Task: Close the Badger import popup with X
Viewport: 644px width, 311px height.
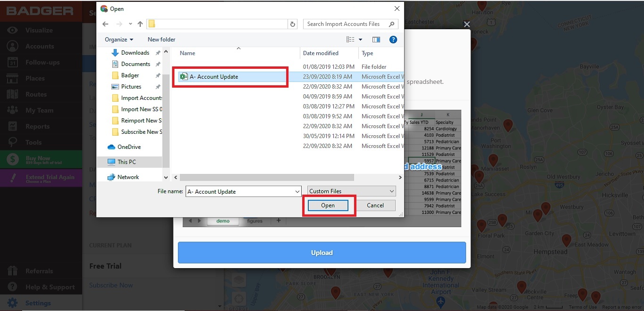Action: [x=467, y=25]
